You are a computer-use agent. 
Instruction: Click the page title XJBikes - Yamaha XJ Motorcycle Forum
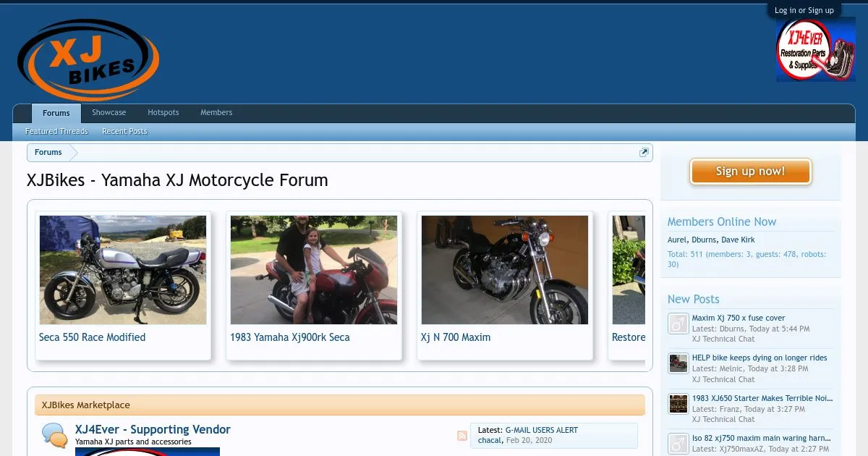(x=177, y=180)
